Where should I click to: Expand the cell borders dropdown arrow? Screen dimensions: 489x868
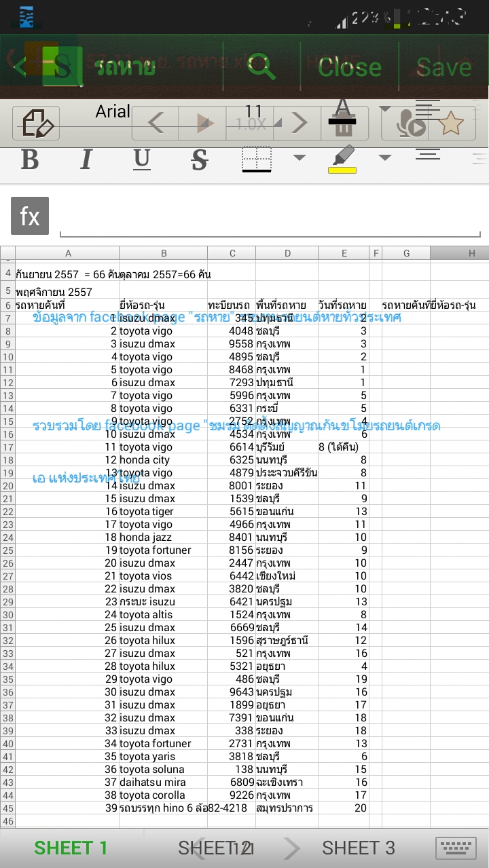tap(299, 158)
